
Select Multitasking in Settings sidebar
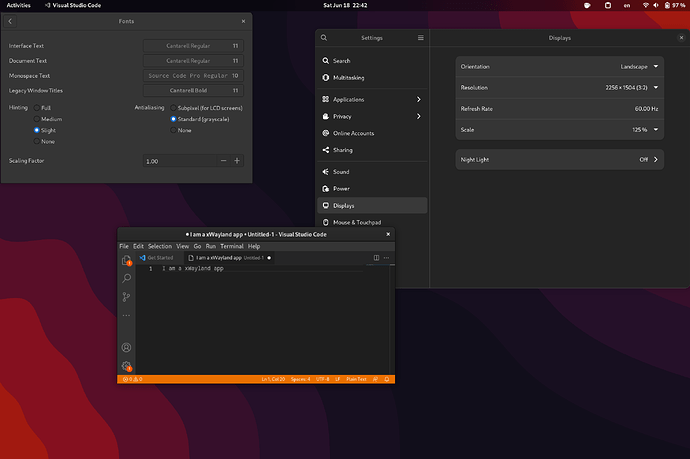click(x=372, y=77)
